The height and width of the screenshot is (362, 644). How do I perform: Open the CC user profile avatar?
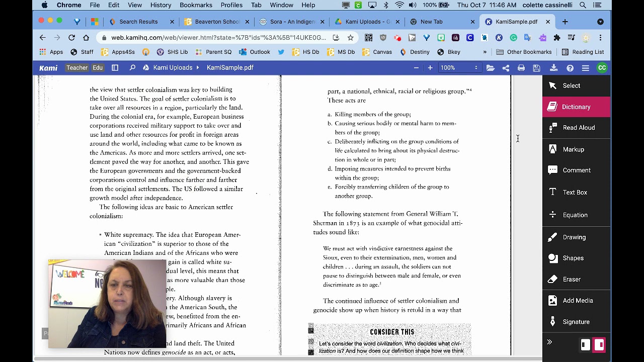click(602, 67)
